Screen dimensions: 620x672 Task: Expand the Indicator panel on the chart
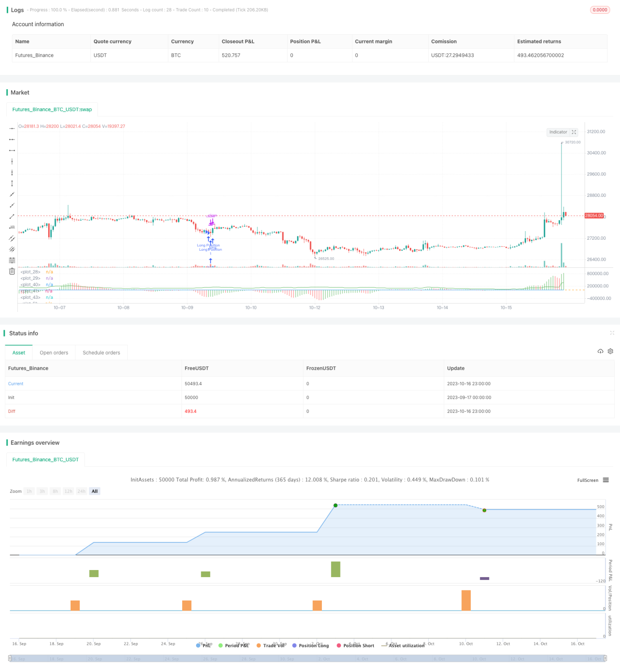point(574,132)
